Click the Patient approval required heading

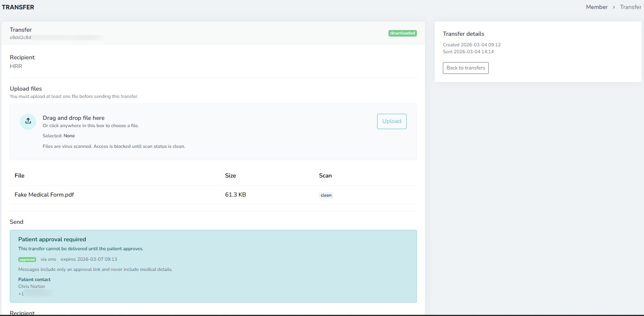(52, 239)
